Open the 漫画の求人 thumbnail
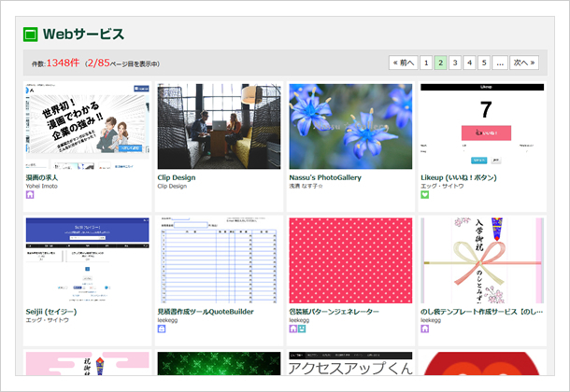Image resolution: width=570 pixels, height=392 pixels. (x=87, y=126)
